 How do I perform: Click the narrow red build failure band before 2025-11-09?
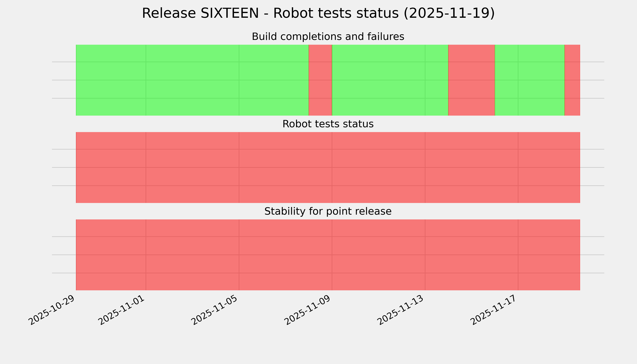click(320, 80)
